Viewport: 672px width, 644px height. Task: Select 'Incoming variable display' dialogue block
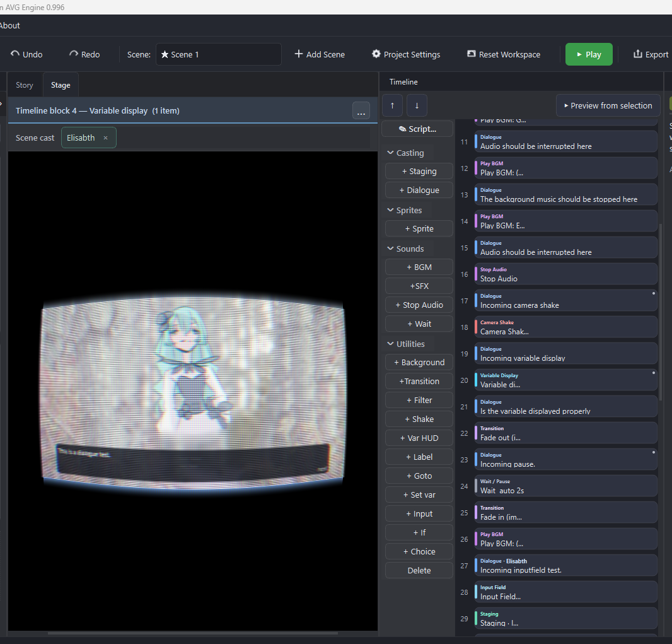tap(565, 354)
